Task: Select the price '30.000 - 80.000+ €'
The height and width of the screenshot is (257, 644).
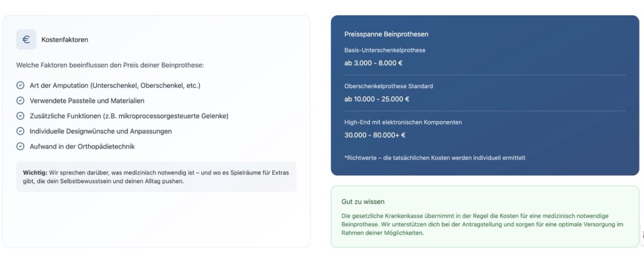Action: pos(375,135)
